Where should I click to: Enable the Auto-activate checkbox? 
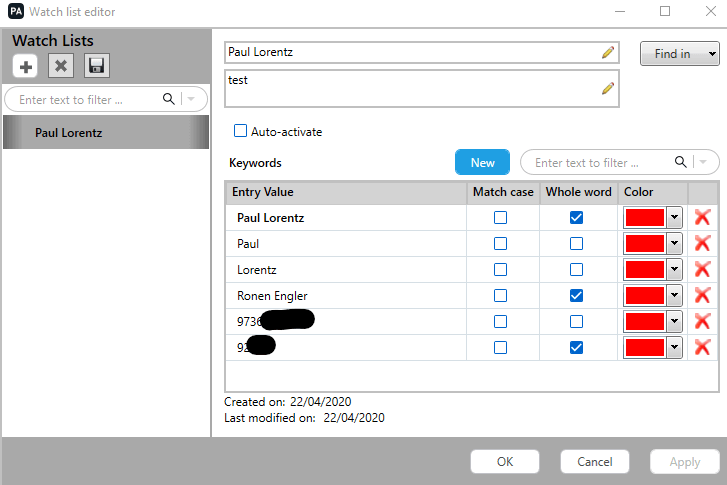(240, 131)
